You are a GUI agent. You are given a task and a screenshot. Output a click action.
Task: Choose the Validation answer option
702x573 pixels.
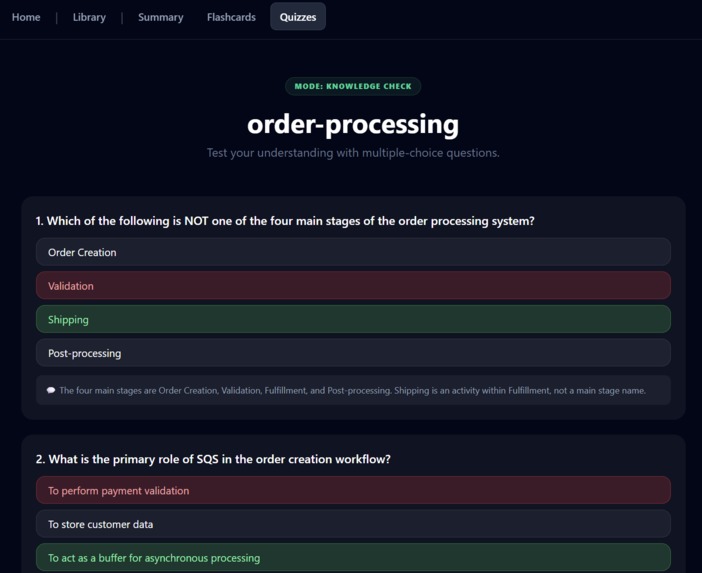pyautogui.click(x=353, y=286)
